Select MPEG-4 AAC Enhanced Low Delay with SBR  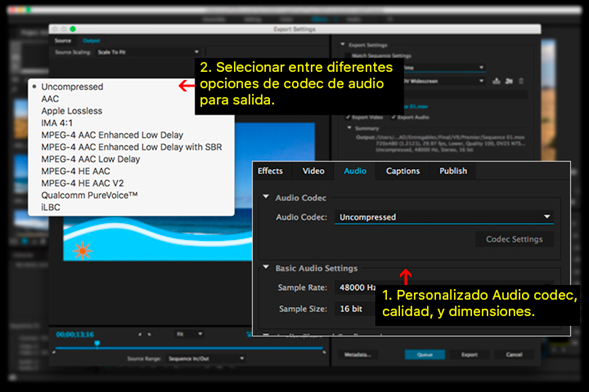point(131,147)
